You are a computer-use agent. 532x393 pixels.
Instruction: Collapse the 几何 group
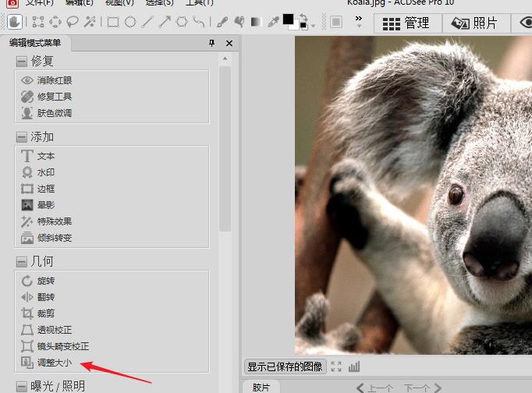(x=22, y=262)
